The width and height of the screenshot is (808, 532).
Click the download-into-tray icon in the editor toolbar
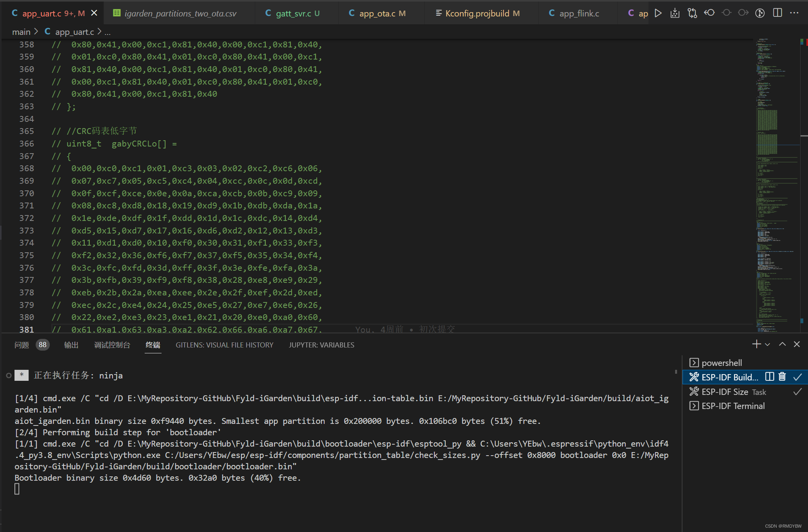click(675, 13)
